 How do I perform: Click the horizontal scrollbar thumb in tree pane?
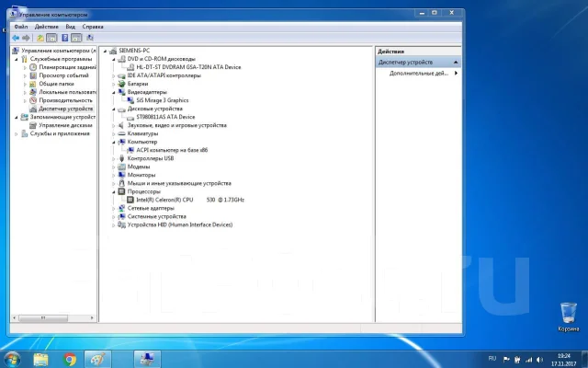(43, 318)
